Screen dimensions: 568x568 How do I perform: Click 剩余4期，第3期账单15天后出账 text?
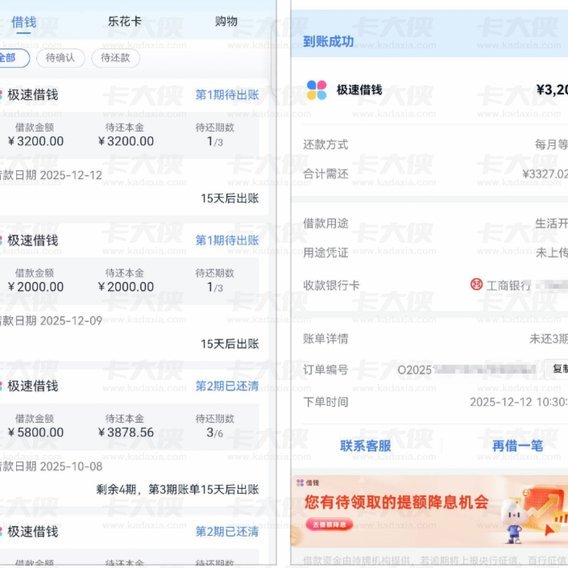(178, 489)
